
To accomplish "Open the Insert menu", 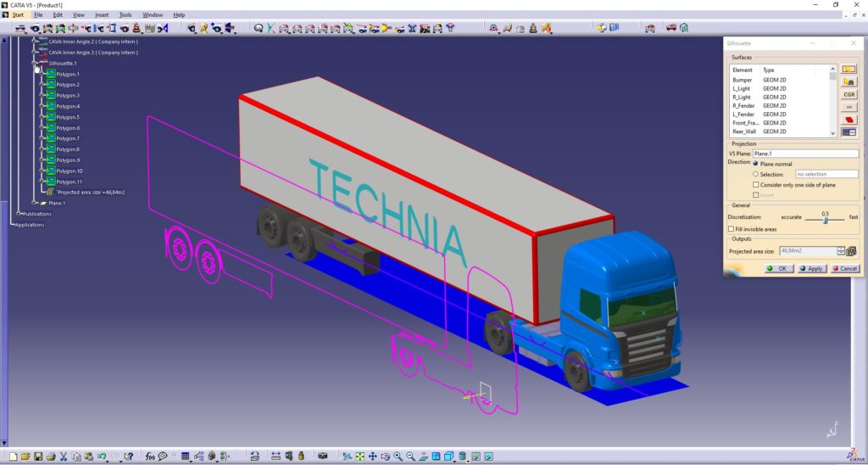I will (102, 15).
